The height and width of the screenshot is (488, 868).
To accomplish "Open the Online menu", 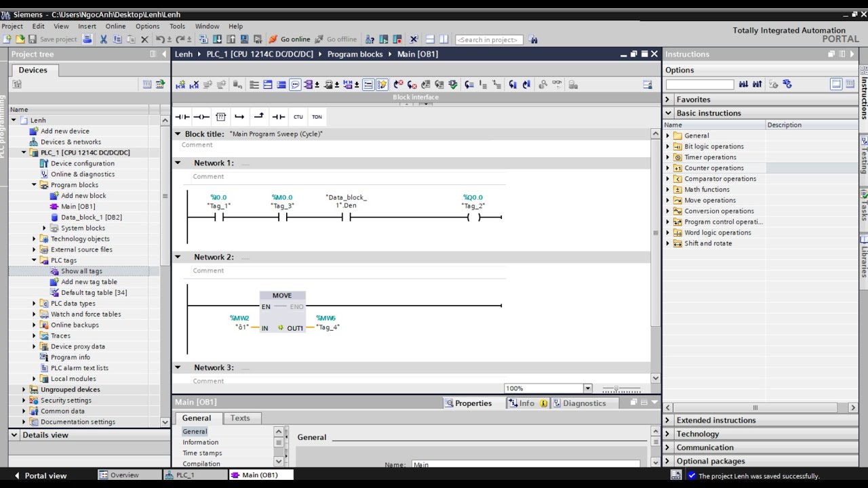I will coord(115,26).
